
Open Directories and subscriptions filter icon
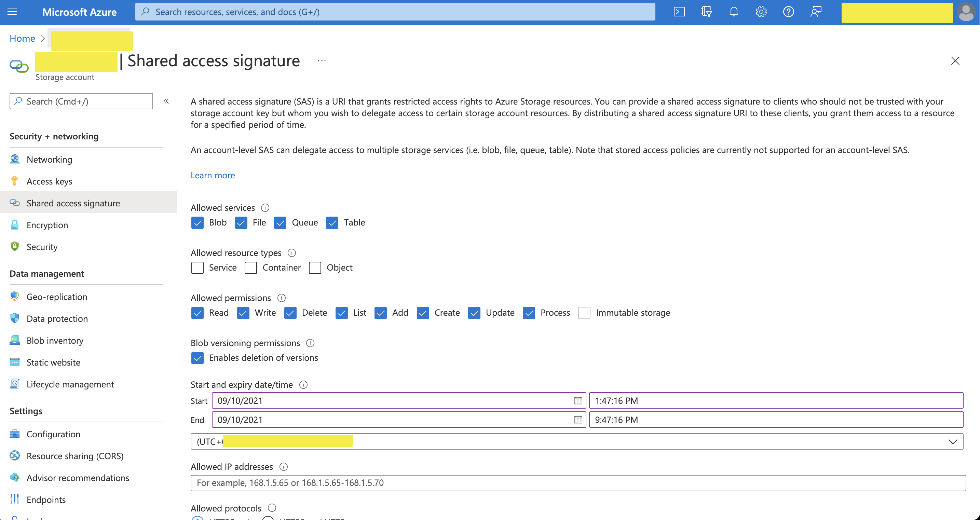pos(706,12)
